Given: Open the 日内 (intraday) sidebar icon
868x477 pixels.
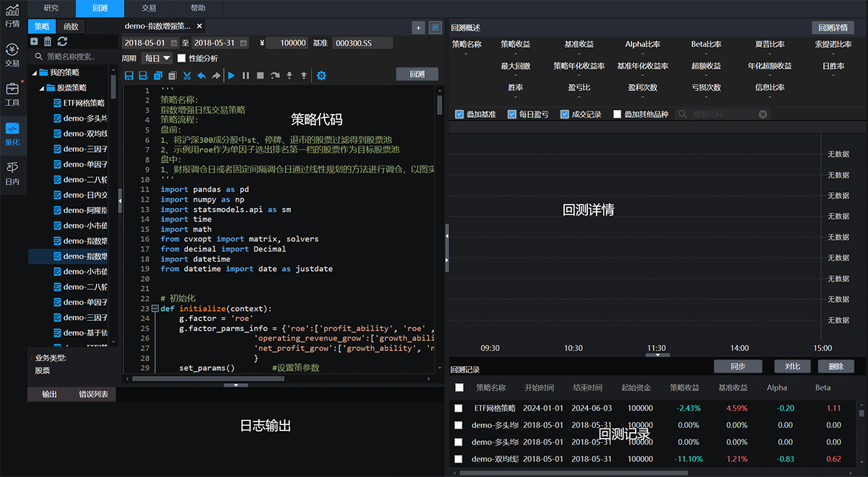Looking at the screenshot, I should point(12,173).
